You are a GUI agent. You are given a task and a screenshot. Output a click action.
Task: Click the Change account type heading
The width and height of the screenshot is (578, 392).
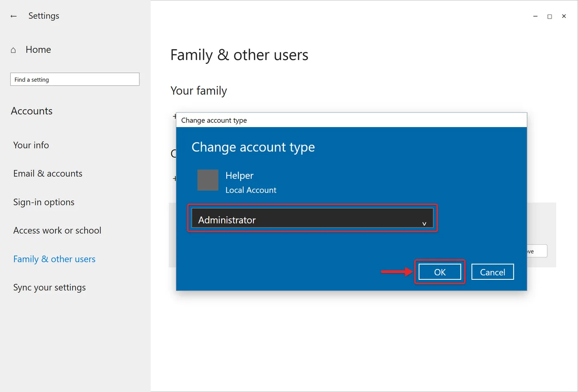253,147
